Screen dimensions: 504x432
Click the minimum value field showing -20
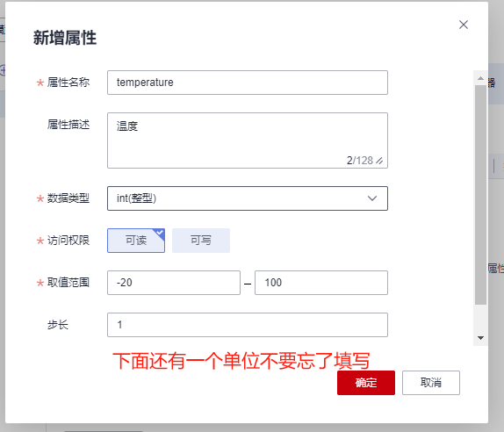[x=174, y=283]
